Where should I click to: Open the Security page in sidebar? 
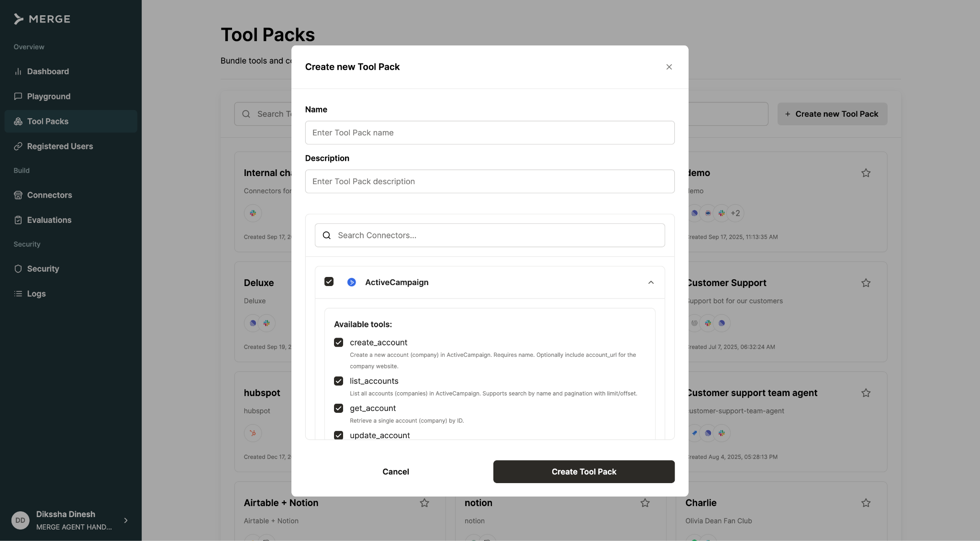(71, 268)
